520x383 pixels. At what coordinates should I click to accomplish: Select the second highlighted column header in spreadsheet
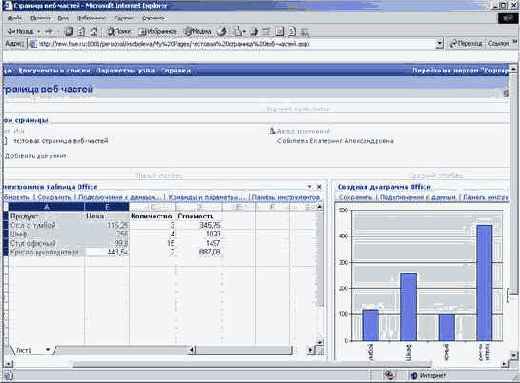107,207
